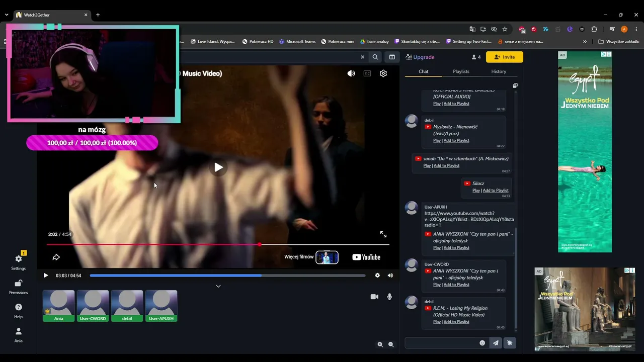The height and width of the screenshot is (362, 644).
Task: Play R.E.M. - Losing My Religion from chat
Action: tap(437, 322)
